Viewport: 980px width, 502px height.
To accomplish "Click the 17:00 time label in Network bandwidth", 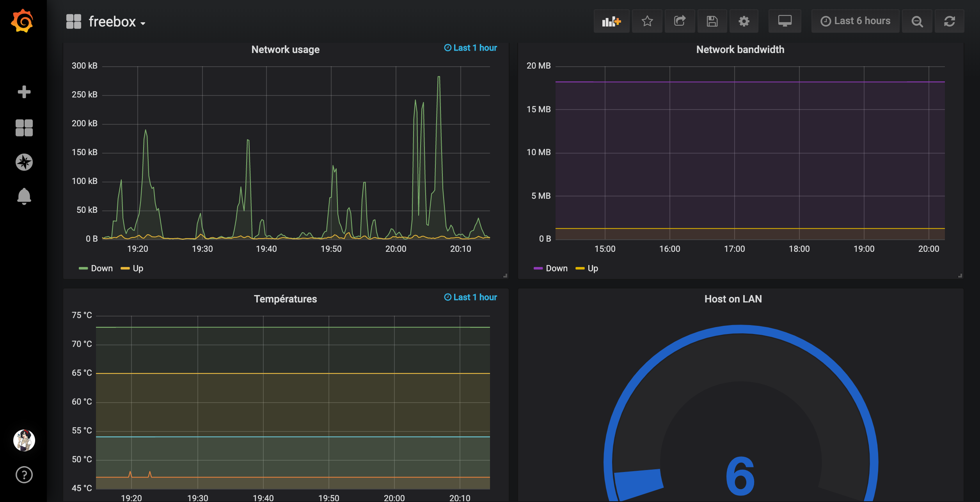I will coord(735,249).
